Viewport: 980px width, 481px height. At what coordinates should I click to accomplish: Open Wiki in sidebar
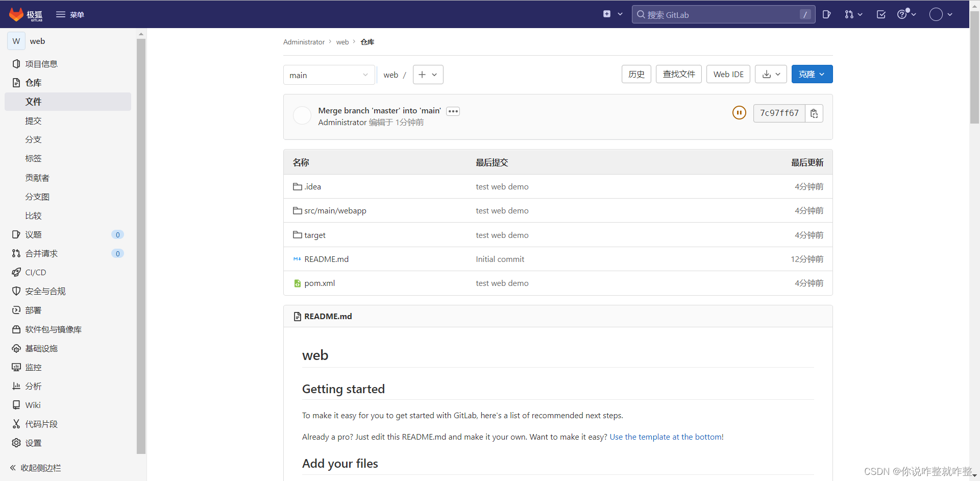pos(67,405)
